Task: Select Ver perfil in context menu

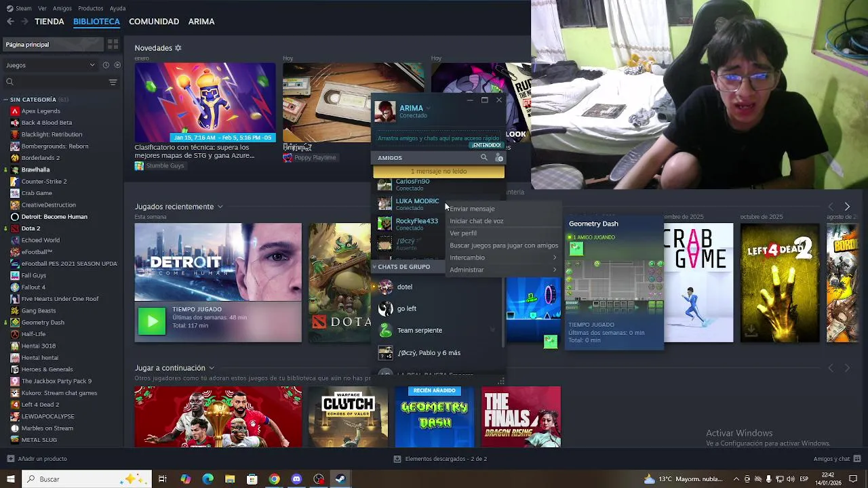Action: point(502,233)
